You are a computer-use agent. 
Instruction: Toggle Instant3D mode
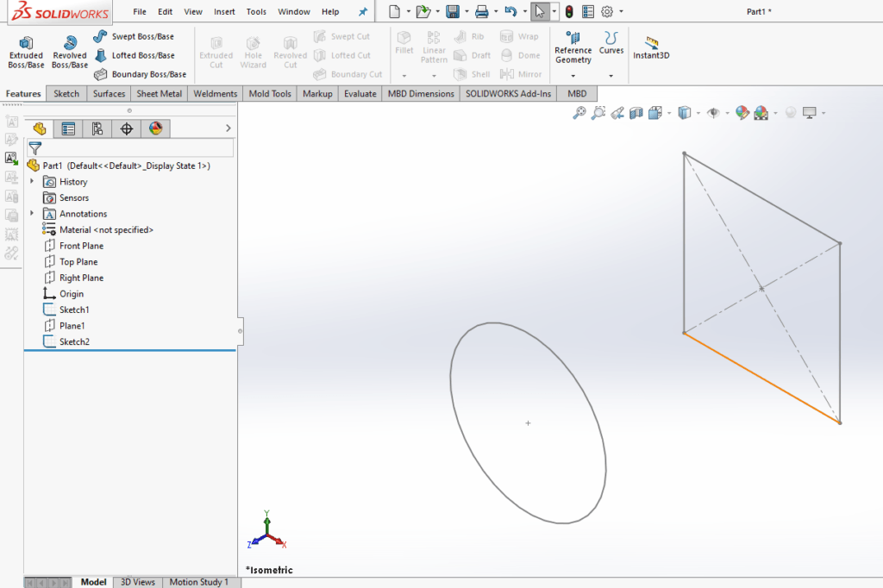click(x=651, y=48)
